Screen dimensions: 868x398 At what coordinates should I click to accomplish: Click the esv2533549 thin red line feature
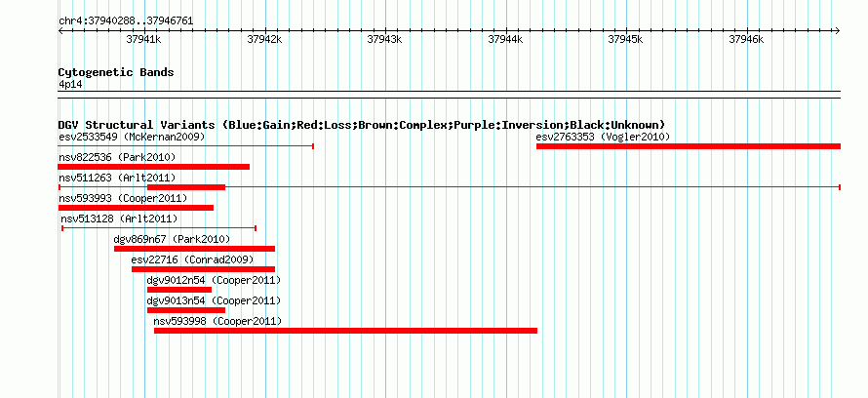pos(186,146)
